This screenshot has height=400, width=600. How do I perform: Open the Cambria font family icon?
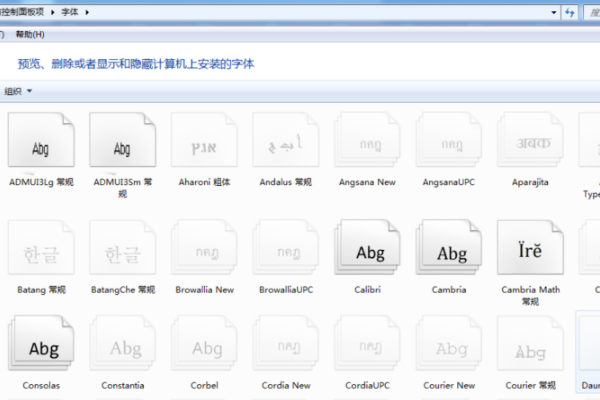(x=449, y=247)
